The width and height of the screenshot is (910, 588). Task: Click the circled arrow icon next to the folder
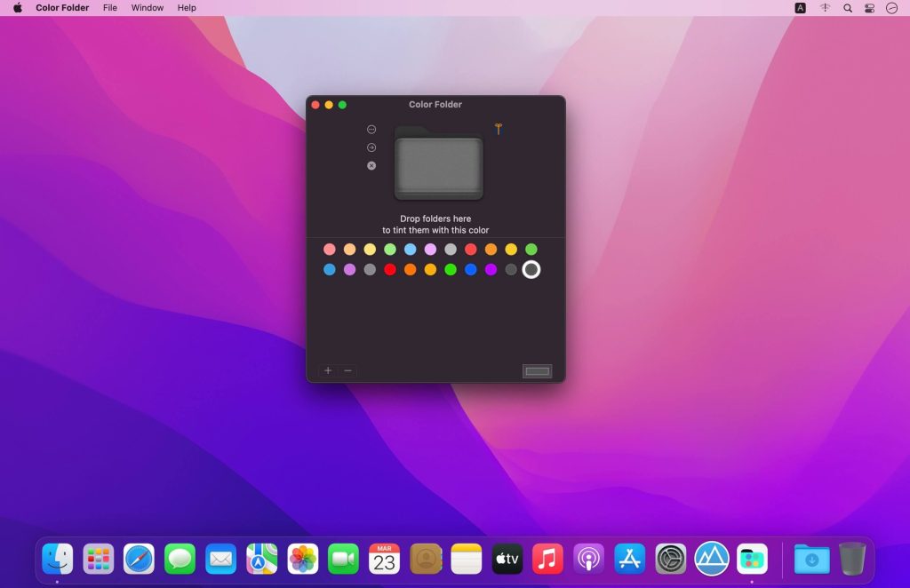click(371, 147)
